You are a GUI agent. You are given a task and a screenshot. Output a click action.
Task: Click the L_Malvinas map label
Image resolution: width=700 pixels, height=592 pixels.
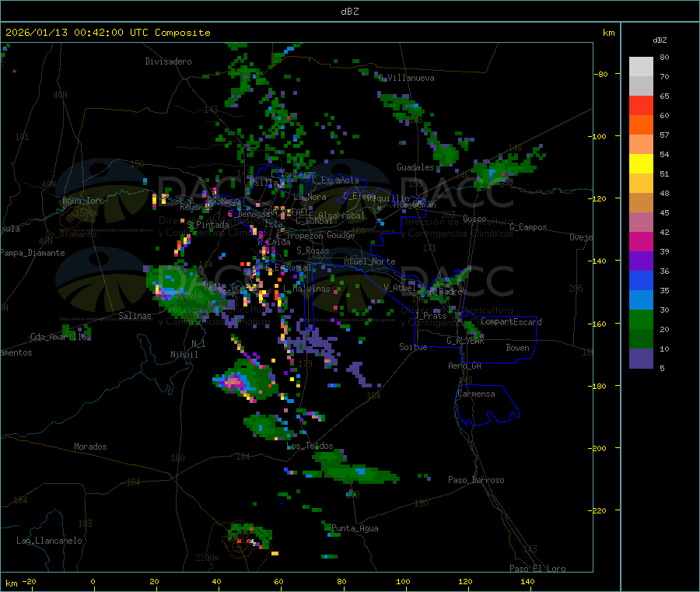(x=306, y=289)
